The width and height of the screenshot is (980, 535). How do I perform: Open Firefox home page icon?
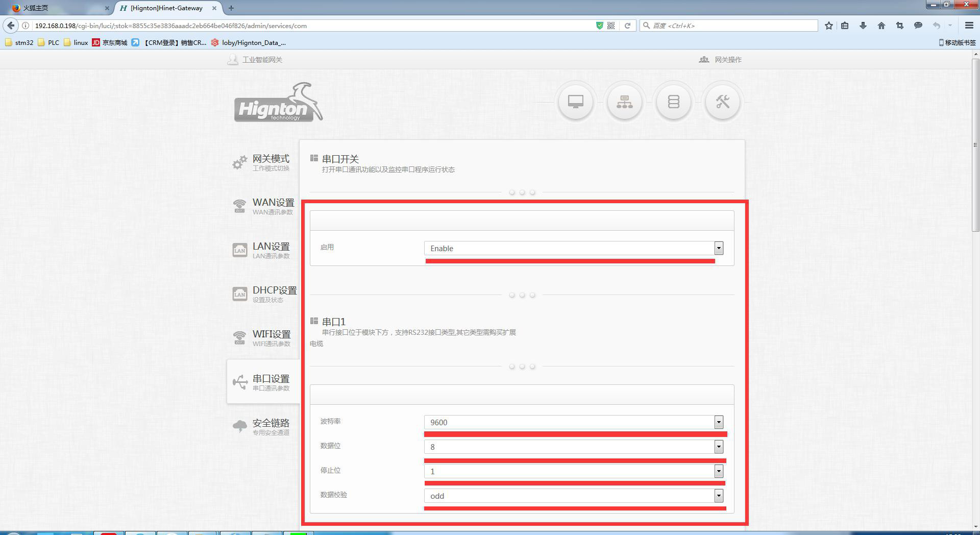click(x=881, y=26)
